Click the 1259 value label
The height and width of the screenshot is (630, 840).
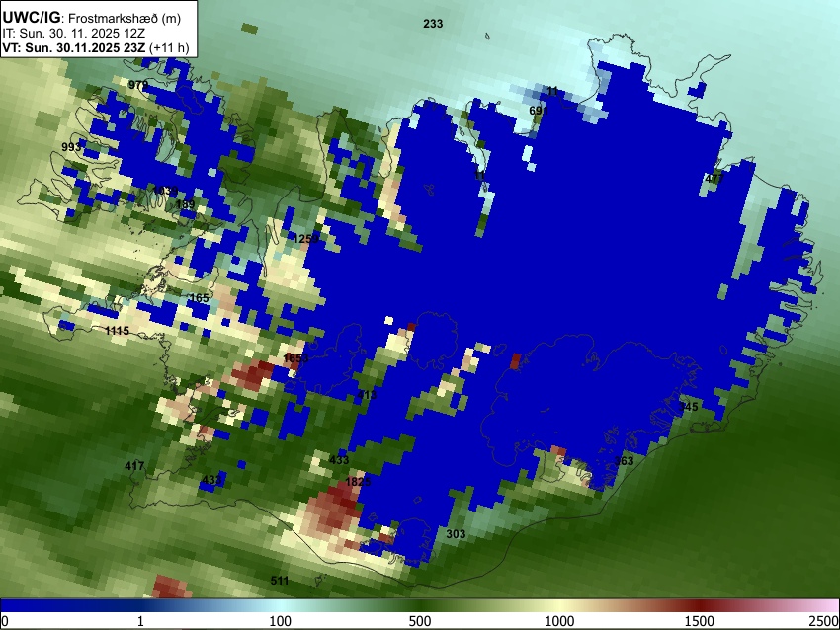coord(306,239)
